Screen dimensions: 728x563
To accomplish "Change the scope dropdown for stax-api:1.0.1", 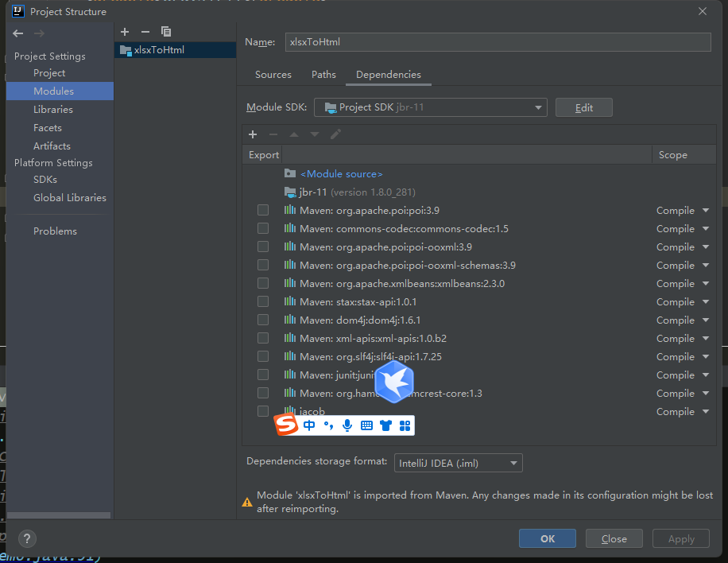I will click(681, 301).
